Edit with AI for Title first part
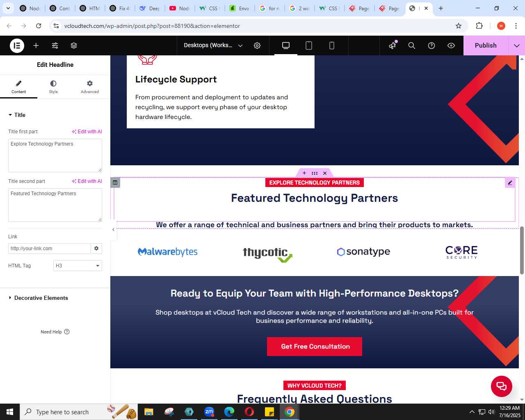 click(x=87, y=132)
